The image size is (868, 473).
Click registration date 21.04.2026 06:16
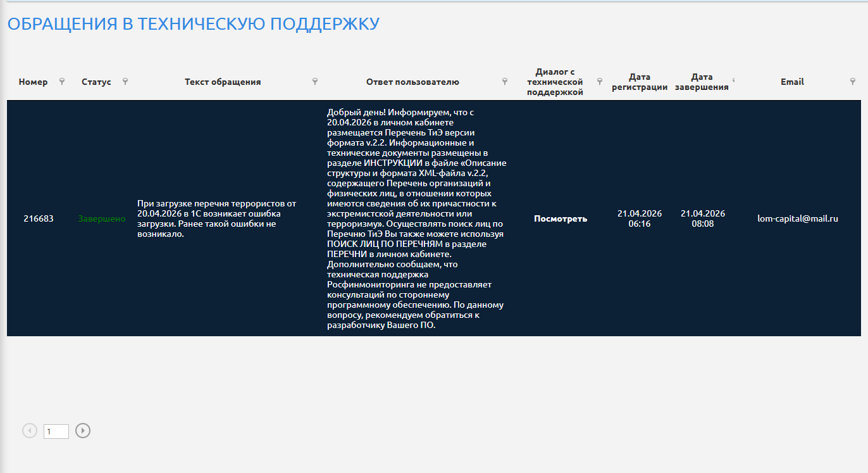coord(640,218)
